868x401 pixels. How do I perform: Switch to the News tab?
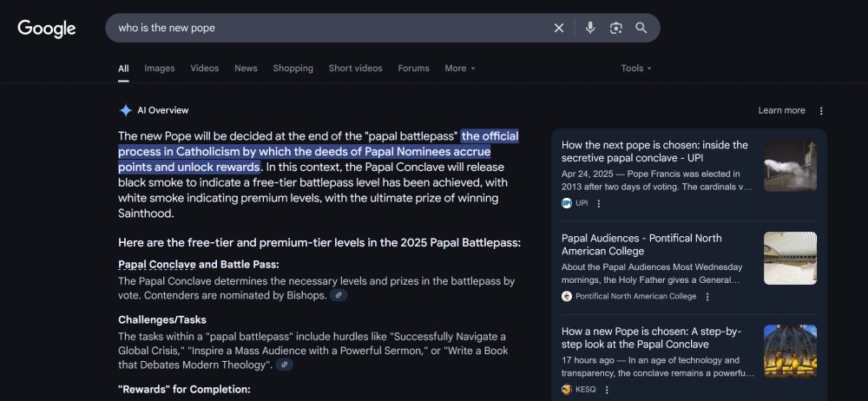pyautogui.click(x=246, y=68)
